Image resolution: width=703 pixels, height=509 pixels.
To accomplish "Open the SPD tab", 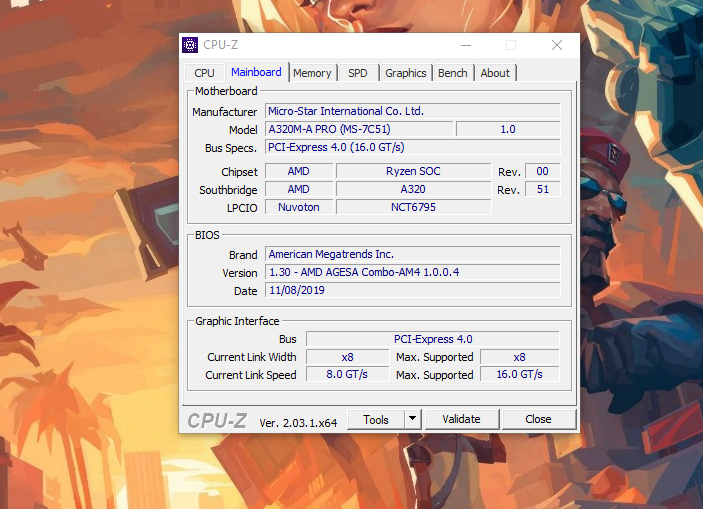I will tap(358, 73).
